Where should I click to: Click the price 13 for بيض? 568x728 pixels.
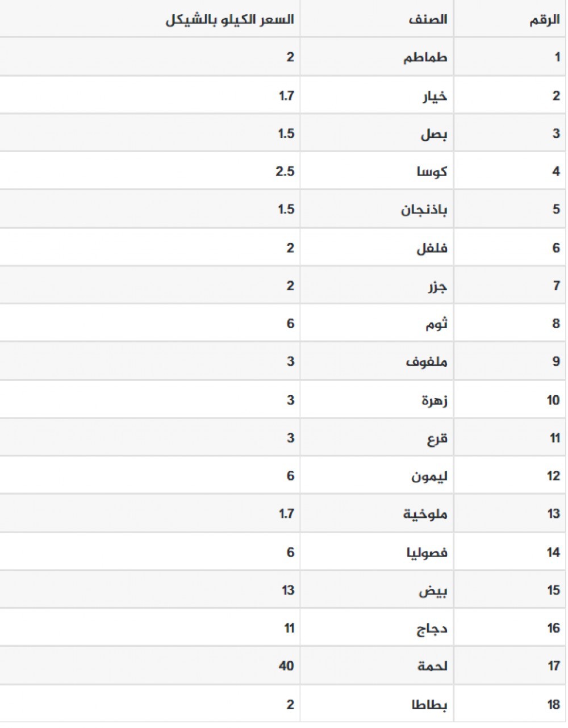point(288,590)
